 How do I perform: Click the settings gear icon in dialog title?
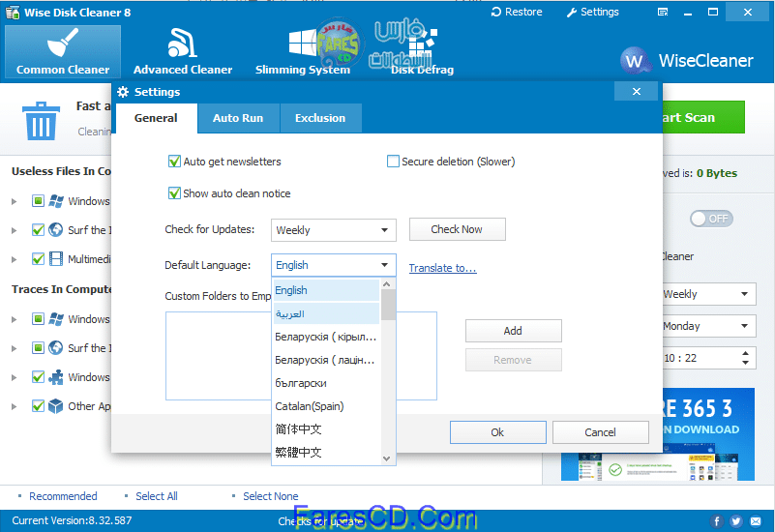[x=123, y=92]
